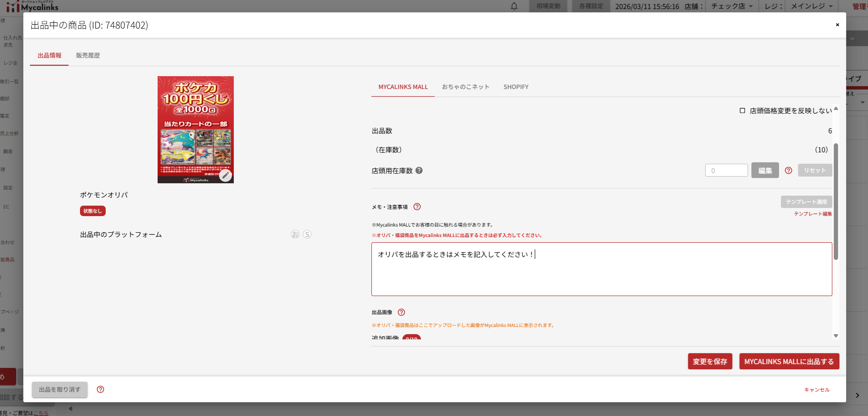The image size is (868, 416).
Task: Click the テンプレート編集 link
Action: pos(813,214)
